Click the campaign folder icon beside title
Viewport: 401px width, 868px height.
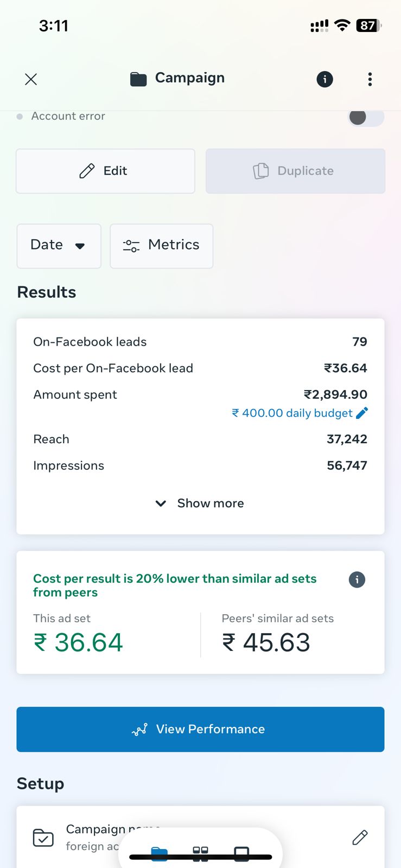[138, 79]
